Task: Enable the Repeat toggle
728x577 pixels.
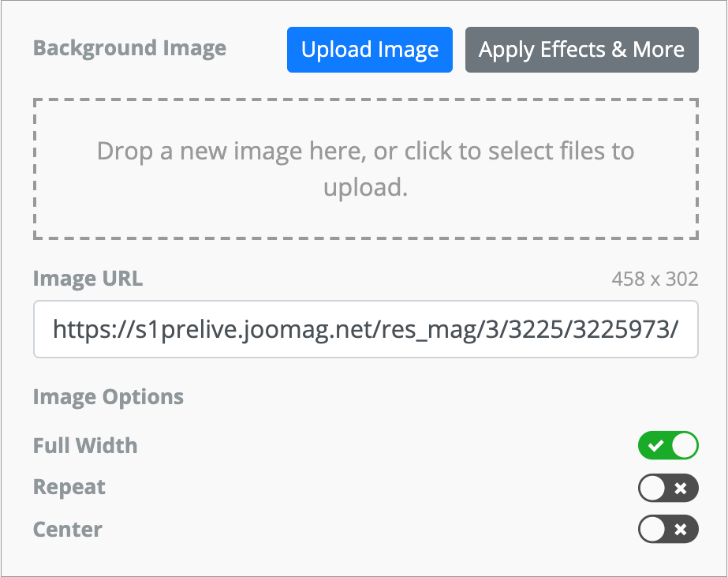Action: [668, 489]
